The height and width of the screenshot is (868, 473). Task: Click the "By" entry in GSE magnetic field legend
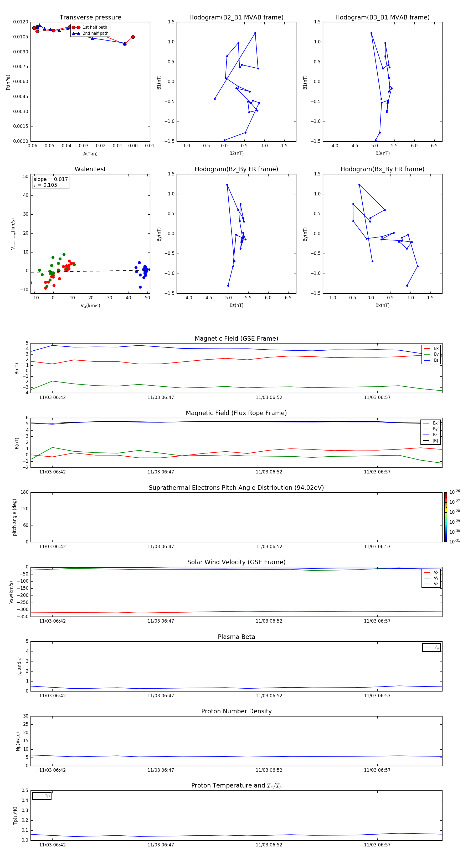pos(431,355)
